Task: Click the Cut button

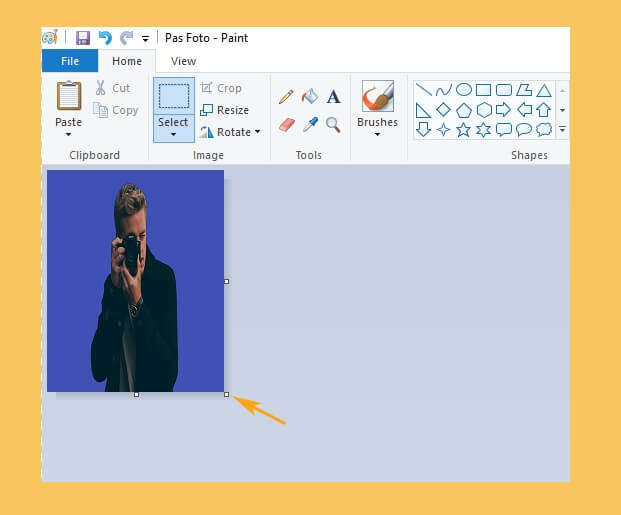Action: (112, 88)
